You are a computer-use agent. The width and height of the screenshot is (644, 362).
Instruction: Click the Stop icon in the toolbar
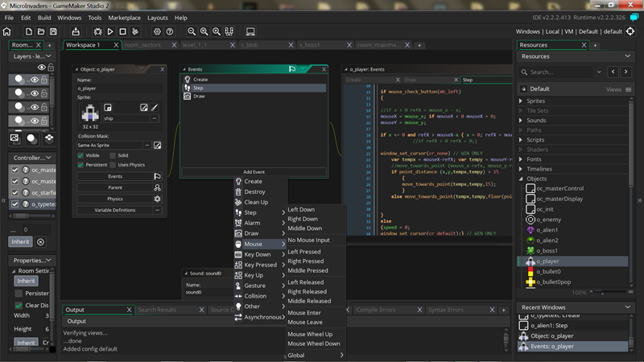[x=122, y=31]
